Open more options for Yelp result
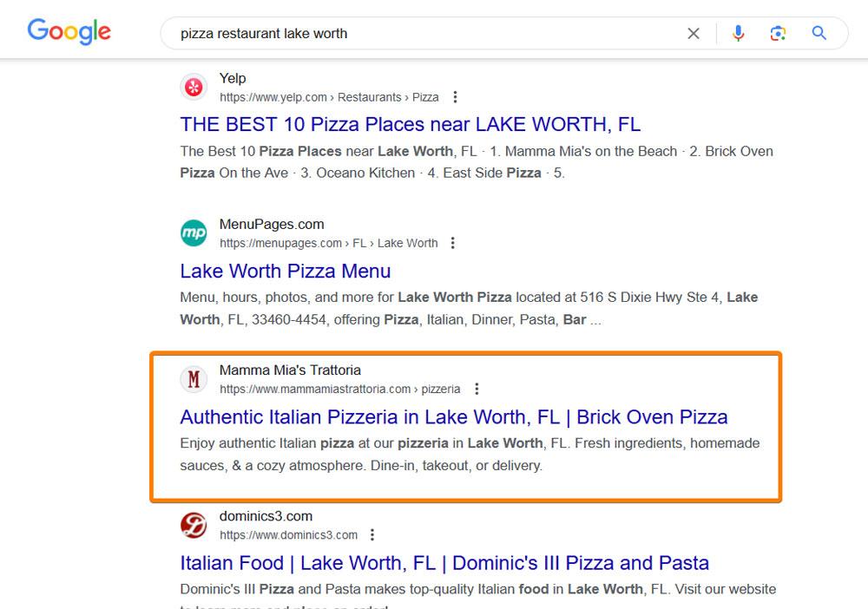The image size is (868, 609). click(455, 97)
